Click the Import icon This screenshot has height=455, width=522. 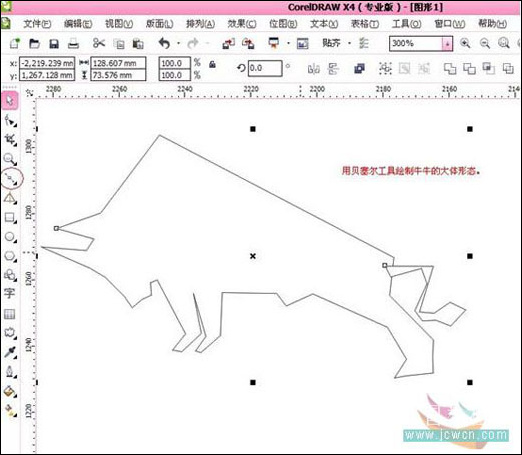229,43
